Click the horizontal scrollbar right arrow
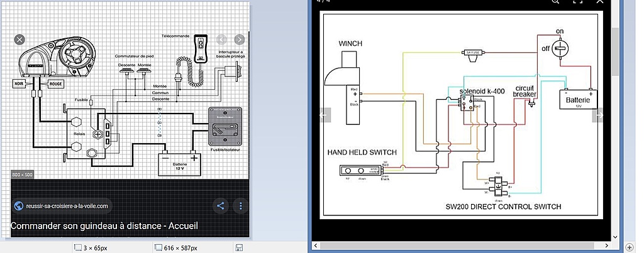The width and height of the screenshot is (644, 253). 607,245
